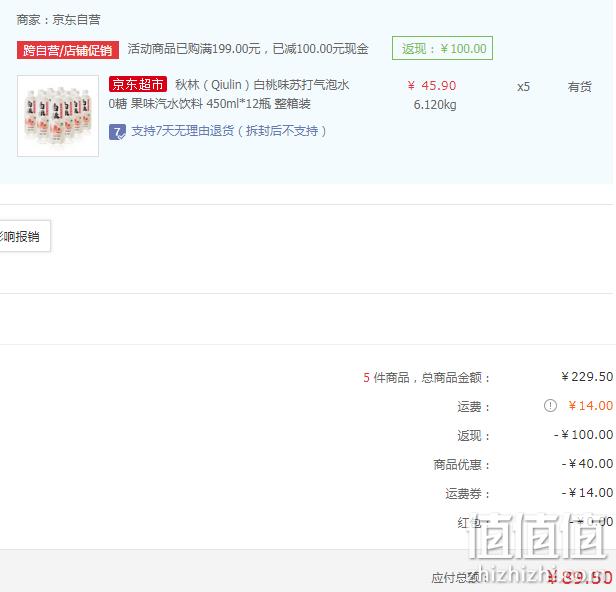Click the 商家：京东自营 merchant label

(59, 20)
